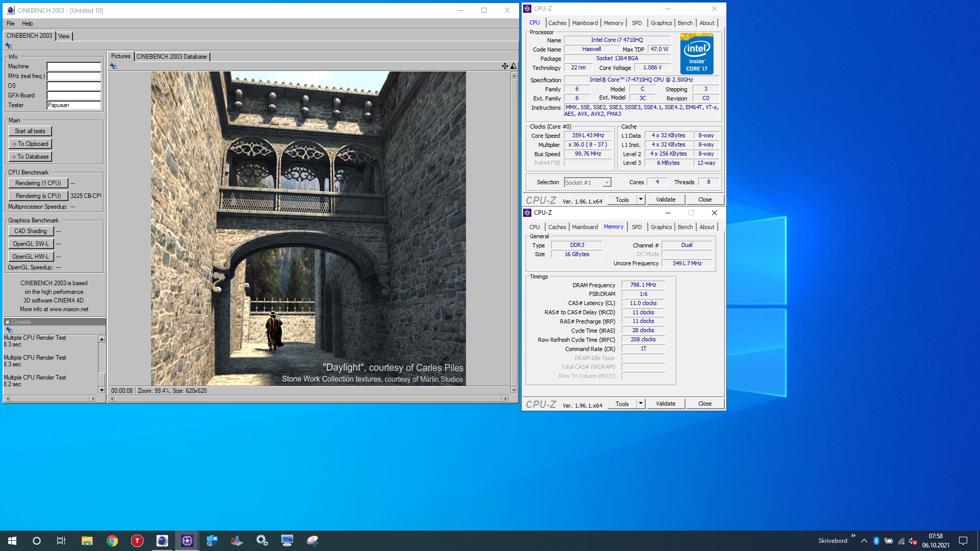Open Snipping Tool from the taskbar
The width and height of the screenshot is (980, 551).
(x=312, y=541)
